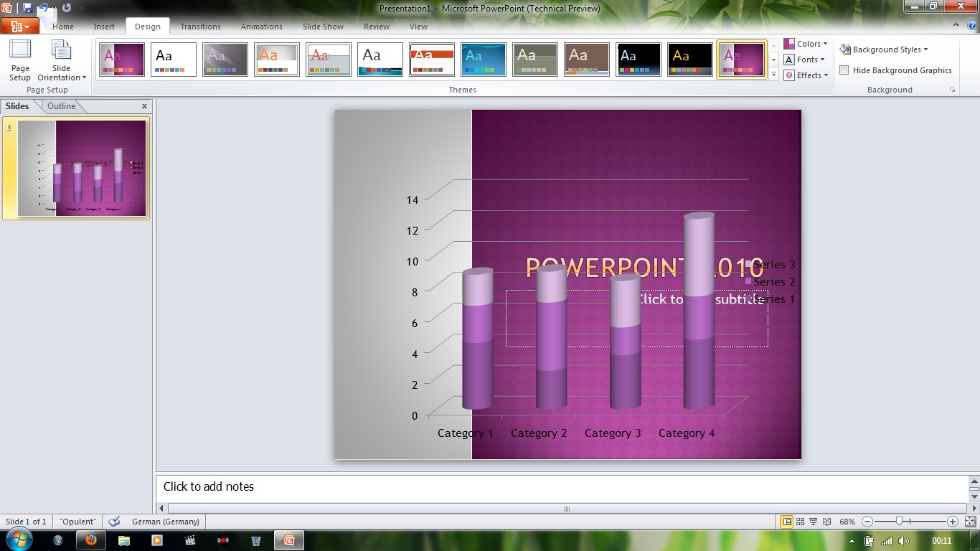This screenshot has height=551, width=980.
Task: Click the Category 3 axis label
Action: (613, 433)
